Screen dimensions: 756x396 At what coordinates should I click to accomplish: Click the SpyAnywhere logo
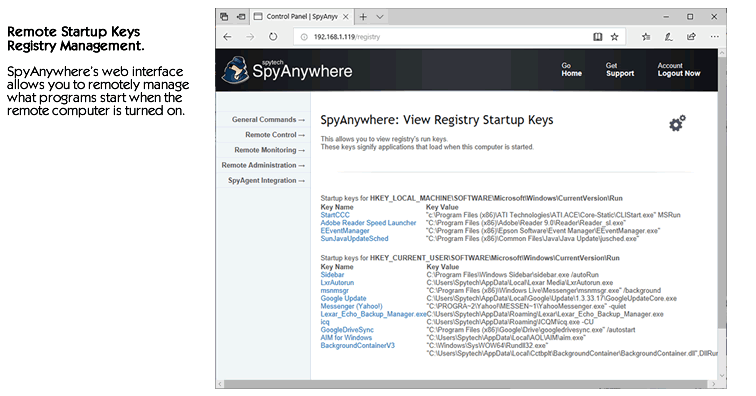point(287,70)
